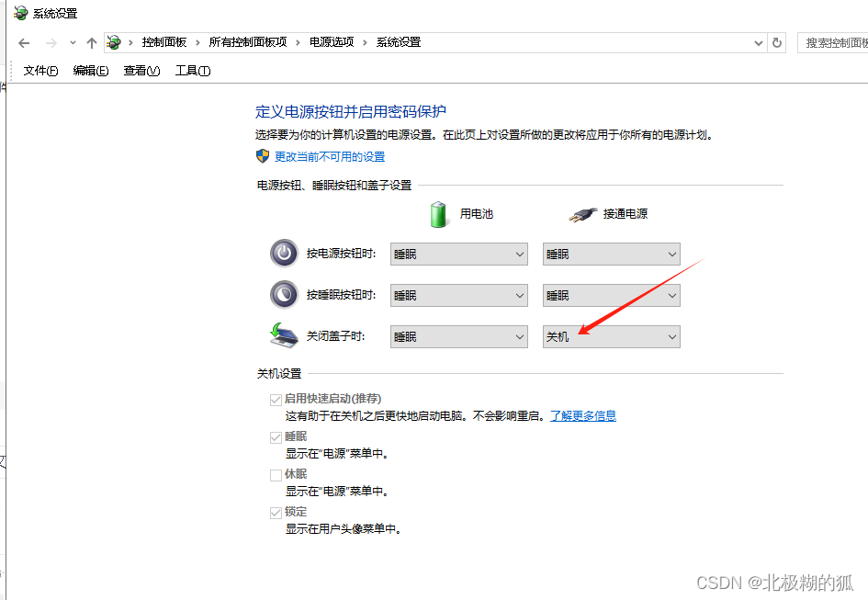Navigate to 电源选项 breadcrumb
This screenshot has width=868, height=600.
(331, 42)
